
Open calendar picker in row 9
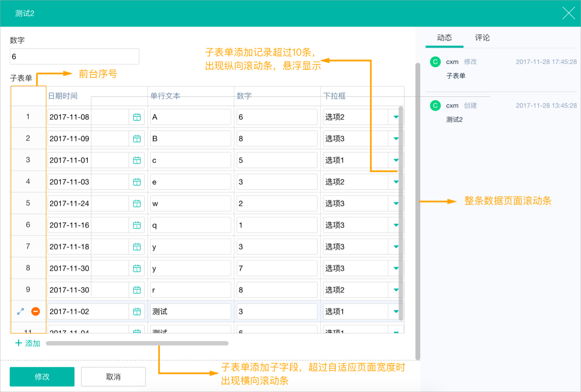pos(137,290)
